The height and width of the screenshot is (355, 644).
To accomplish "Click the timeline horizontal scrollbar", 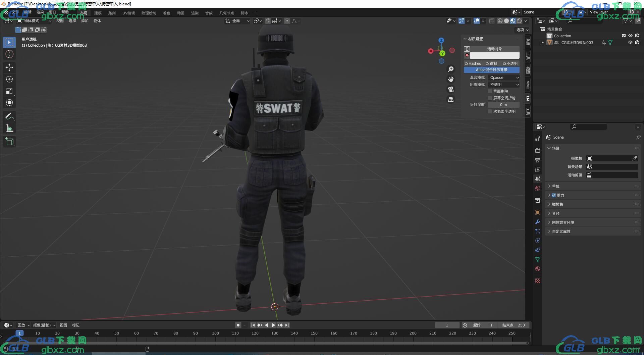I will pos(265,343).
